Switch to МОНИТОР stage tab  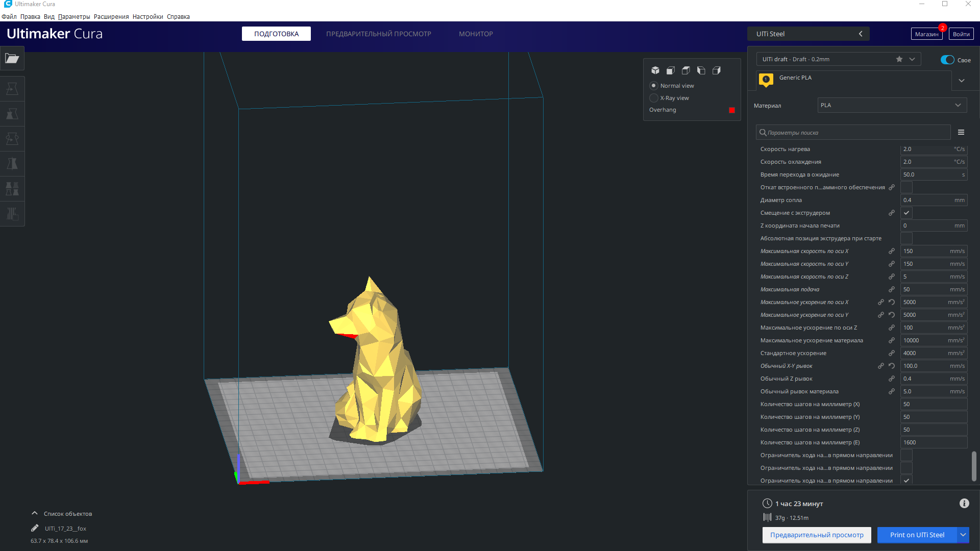point(476,34)
